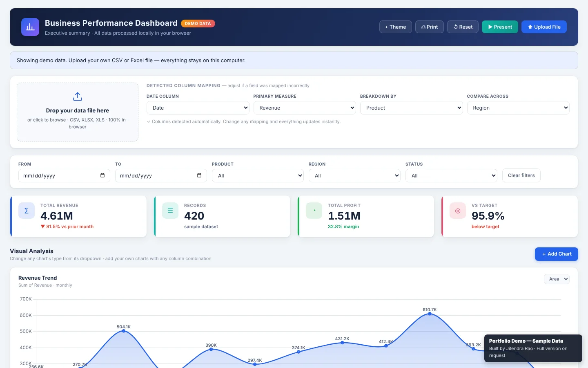Click the Upload File button
The height and width of the screenshot is (368, 588).
pyautogui.click(x=544, y=27)
